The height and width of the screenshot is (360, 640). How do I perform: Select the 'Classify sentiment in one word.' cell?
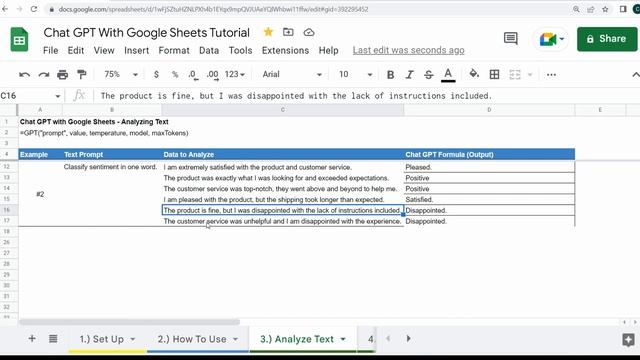pyautogui.click(x=110, y=167)
